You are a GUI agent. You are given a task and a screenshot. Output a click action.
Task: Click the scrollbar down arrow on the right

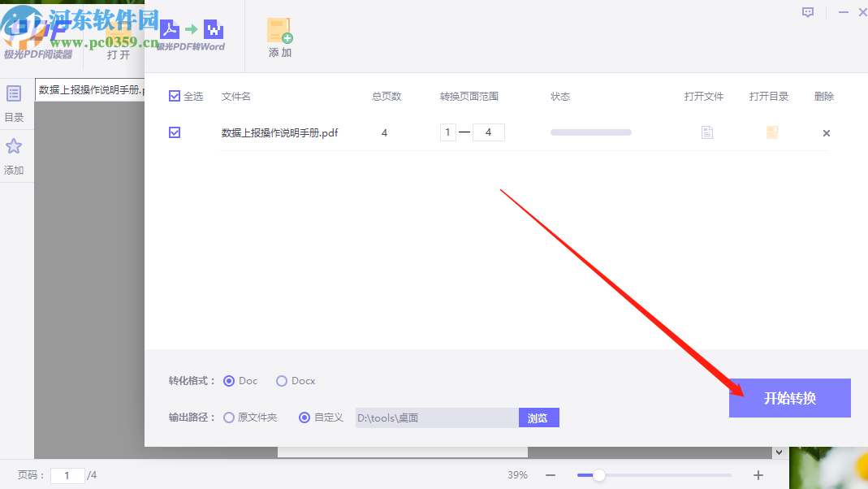pos(779,452)
